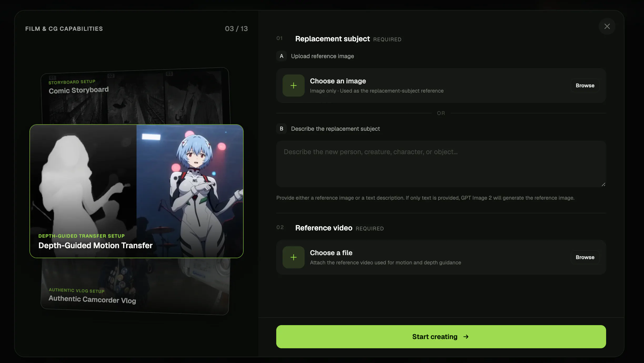Select the Authentic Camcorder Vlog card
The width and height of the screenshot is (644, 363).
[135, 286]
